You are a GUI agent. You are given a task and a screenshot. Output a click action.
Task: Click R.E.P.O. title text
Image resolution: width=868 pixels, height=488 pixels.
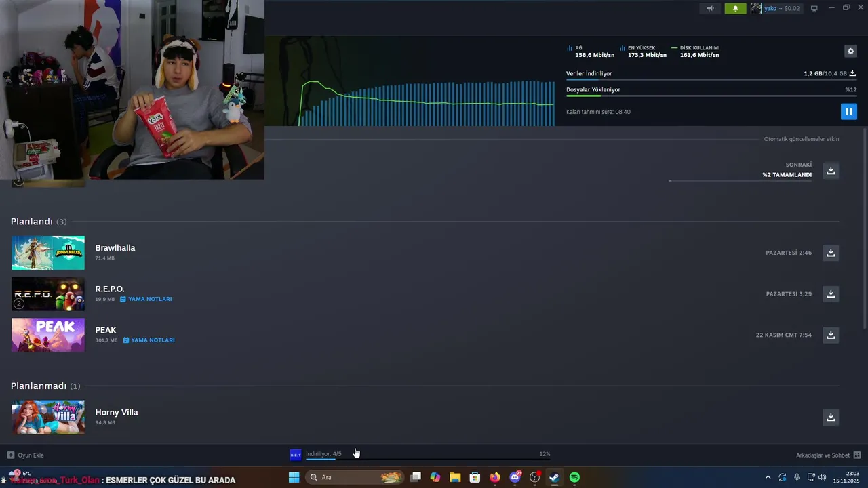coord(109,289)
